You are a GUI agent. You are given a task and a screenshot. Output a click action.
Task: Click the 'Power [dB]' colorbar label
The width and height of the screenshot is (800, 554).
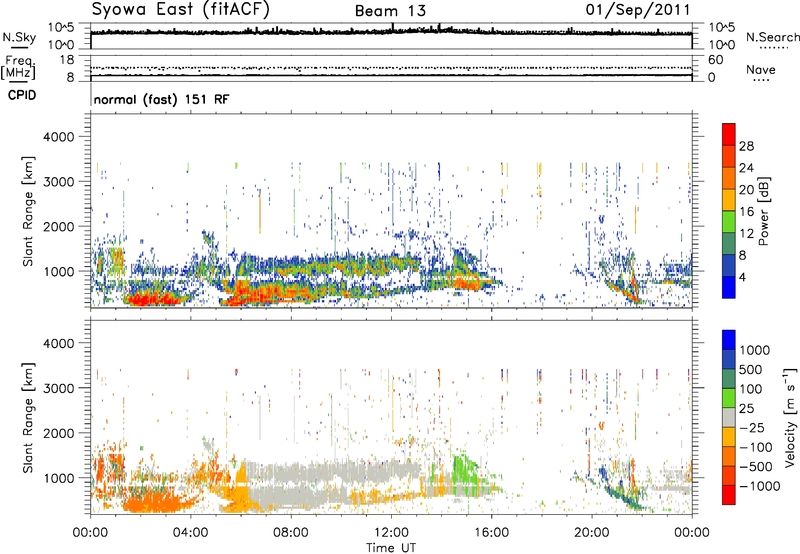coord(763,211)
